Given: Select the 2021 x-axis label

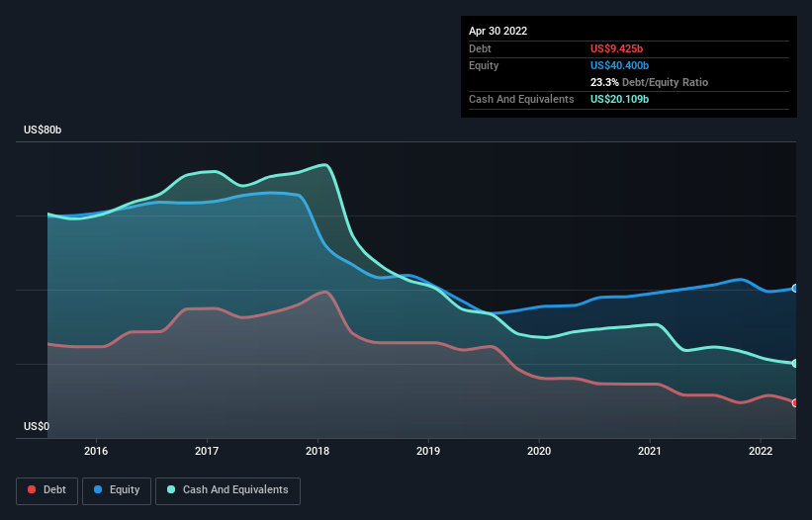Looking at the screenshot, I should [650, 451].
